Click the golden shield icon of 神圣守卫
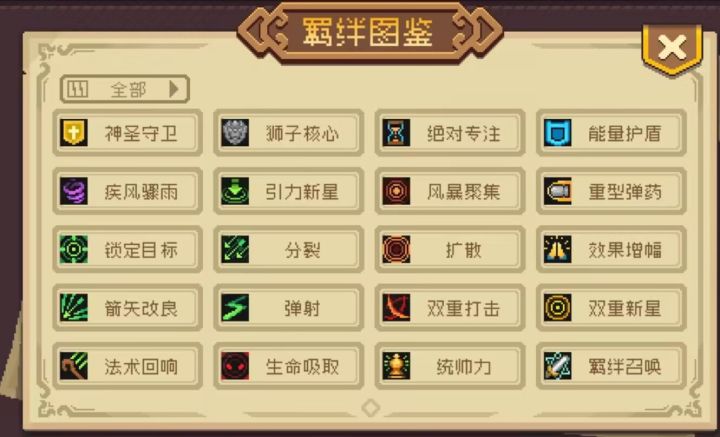The height and width of the screenshot is (437, 720). tap(74, 133)
